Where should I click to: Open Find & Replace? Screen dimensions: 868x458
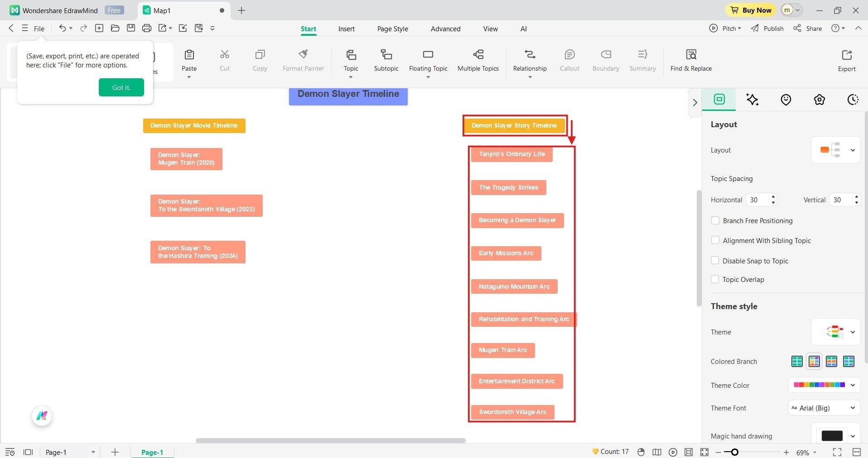691,60
